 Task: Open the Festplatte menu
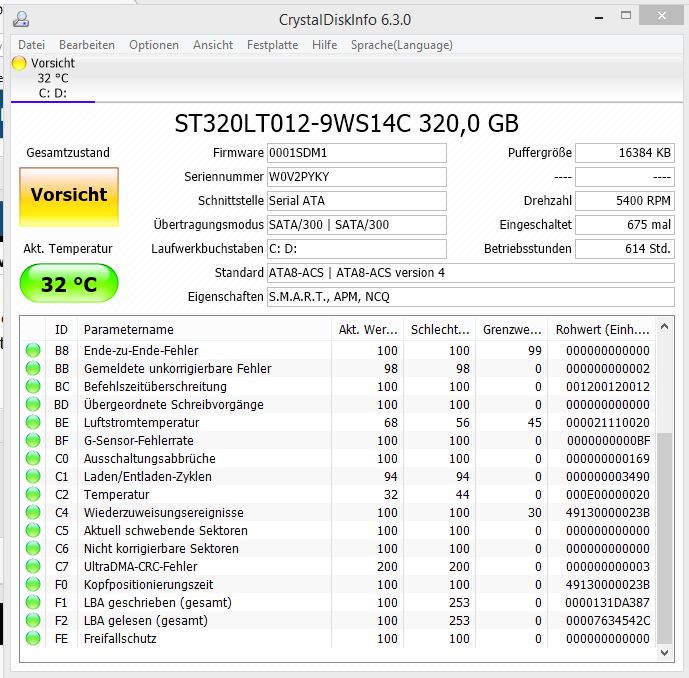pos(272,45)
